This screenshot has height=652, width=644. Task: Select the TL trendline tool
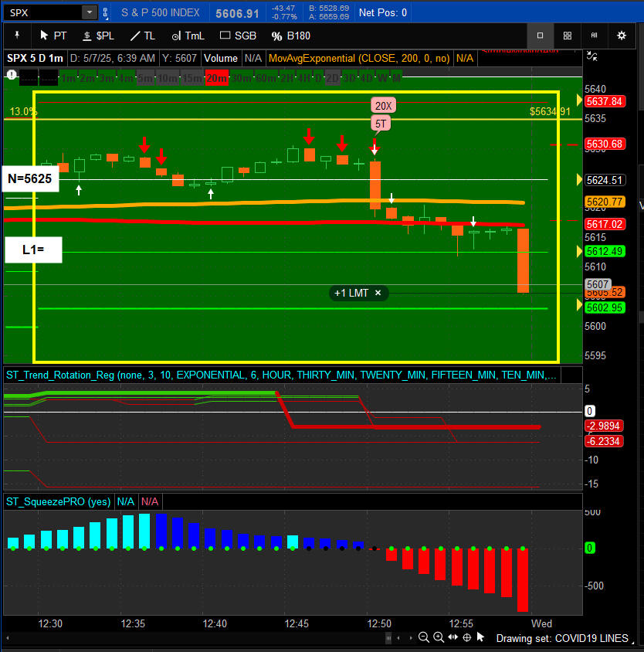143,36
